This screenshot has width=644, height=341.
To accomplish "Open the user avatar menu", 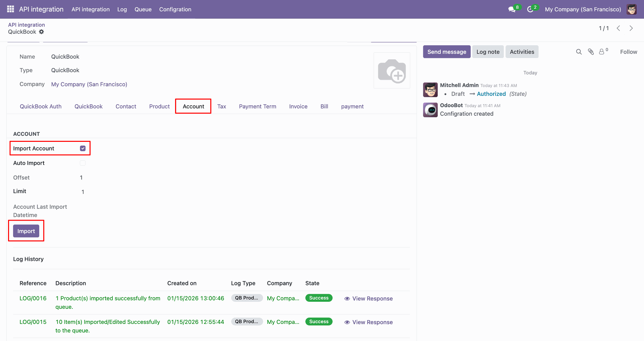I will coord(632,9).
